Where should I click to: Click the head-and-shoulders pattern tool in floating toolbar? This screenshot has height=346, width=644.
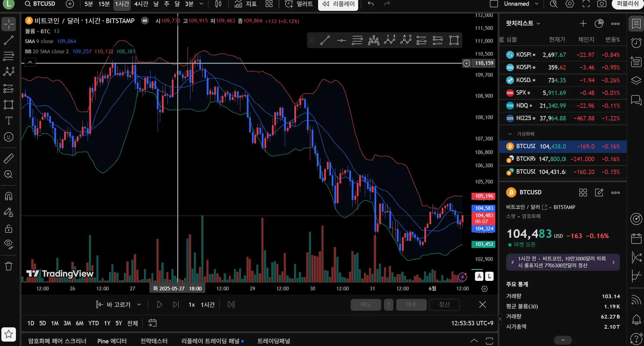[373, 40]
